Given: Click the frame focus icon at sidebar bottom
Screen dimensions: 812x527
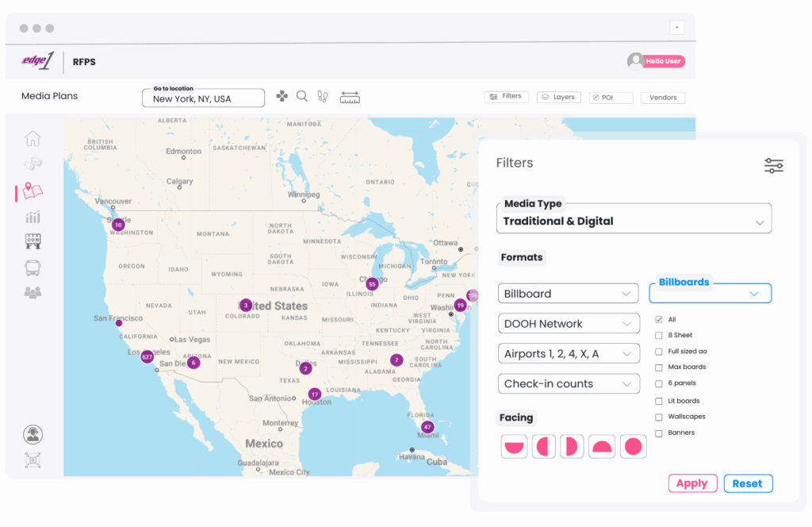Looking at the screenshot, I should click(x=33, y=460).
